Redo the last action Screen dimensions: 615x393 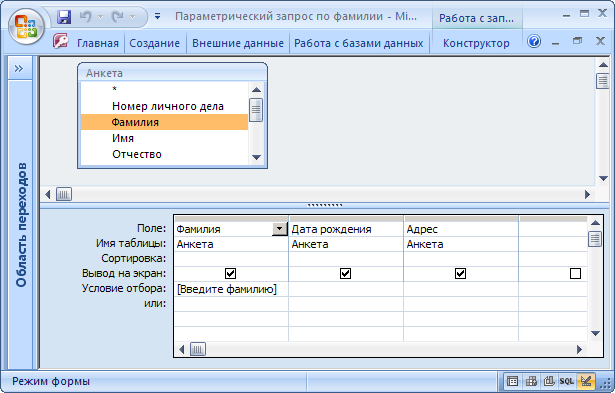pyautogui.click(x=117, y=17)
